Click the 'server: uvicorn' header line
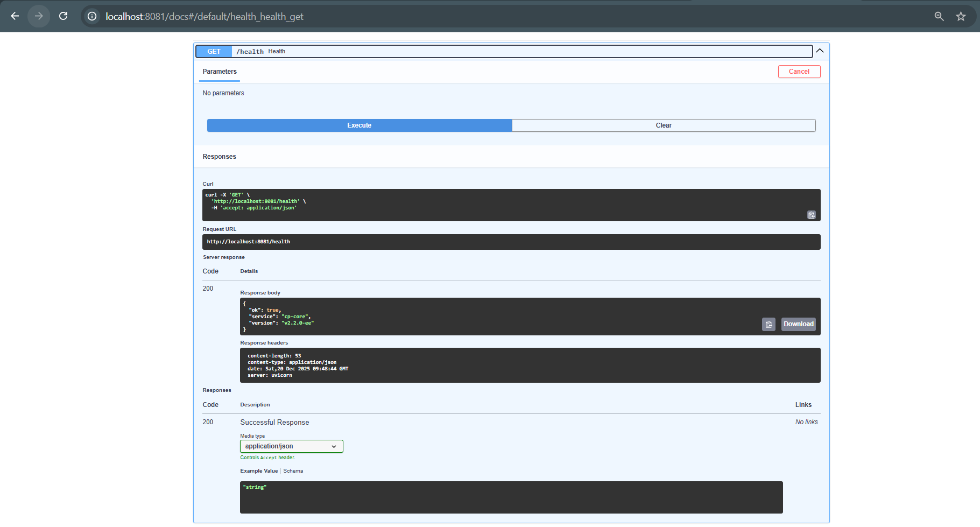 (270, 375)
